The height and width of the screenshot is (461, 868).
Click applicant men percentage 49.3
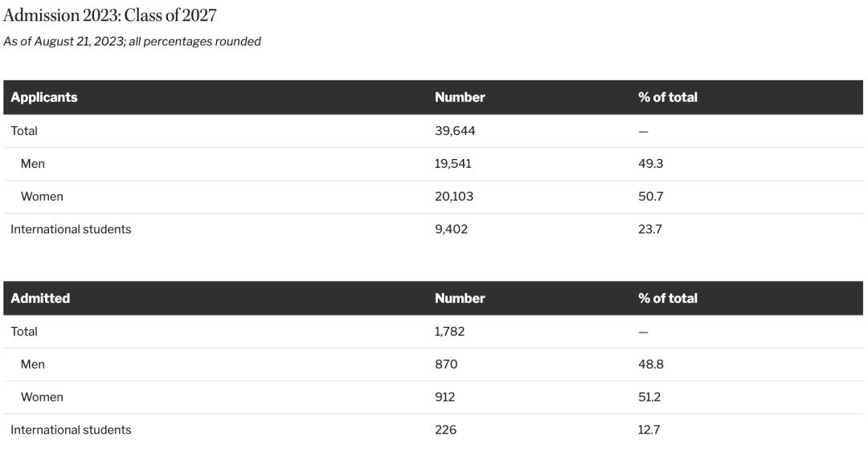pyautogui.click(x=650, y=164)
